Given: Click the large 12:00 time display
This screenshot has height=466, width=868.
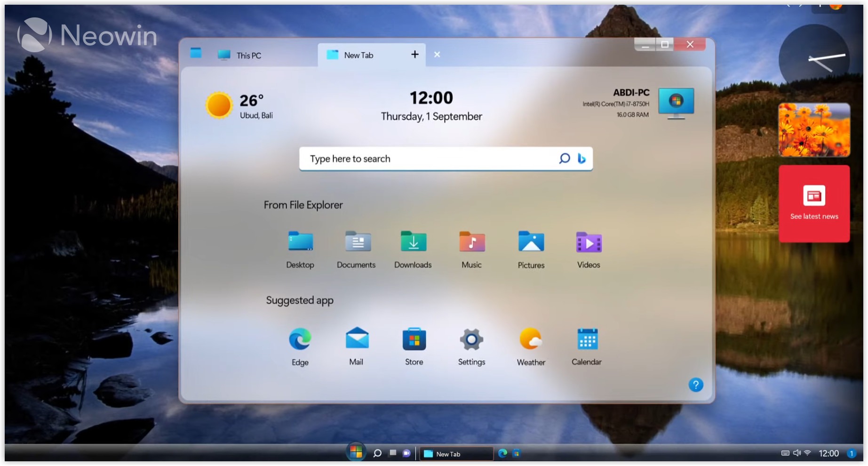Looking at the screenshot, I should coord(431,98).
